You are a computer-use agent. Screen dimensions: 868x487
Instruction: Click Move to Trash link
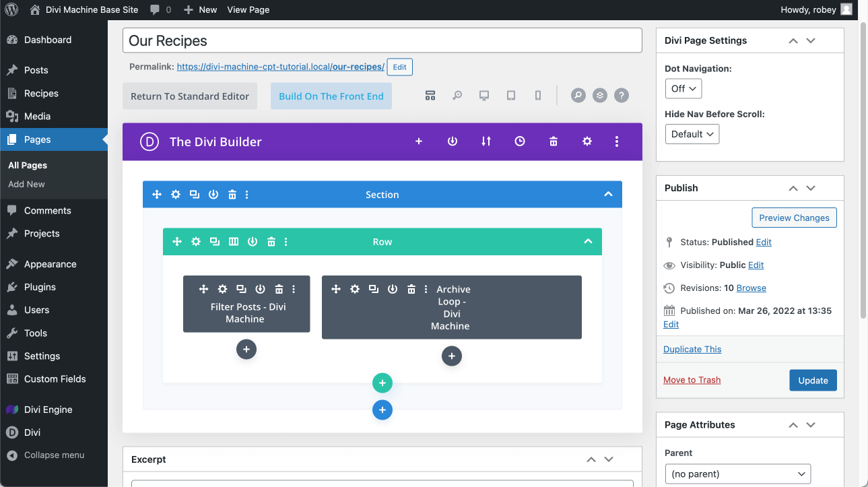pyautogui.click(x=692, y=380)
